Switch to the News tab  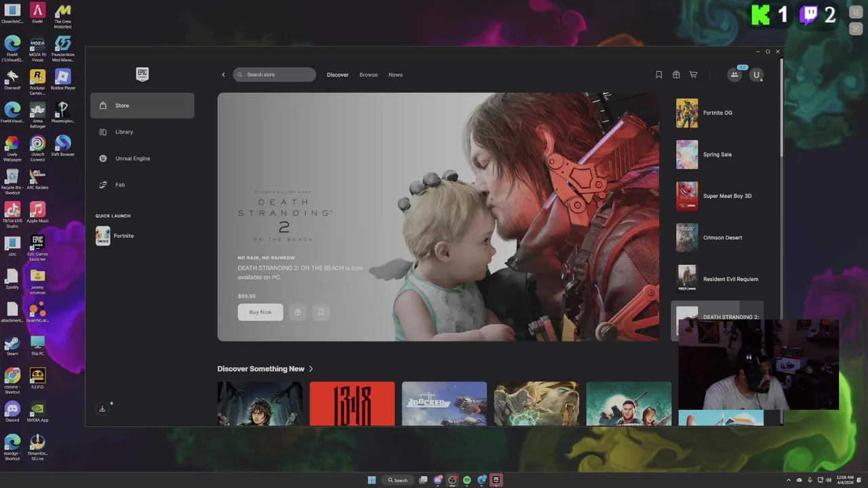[395, 75]
